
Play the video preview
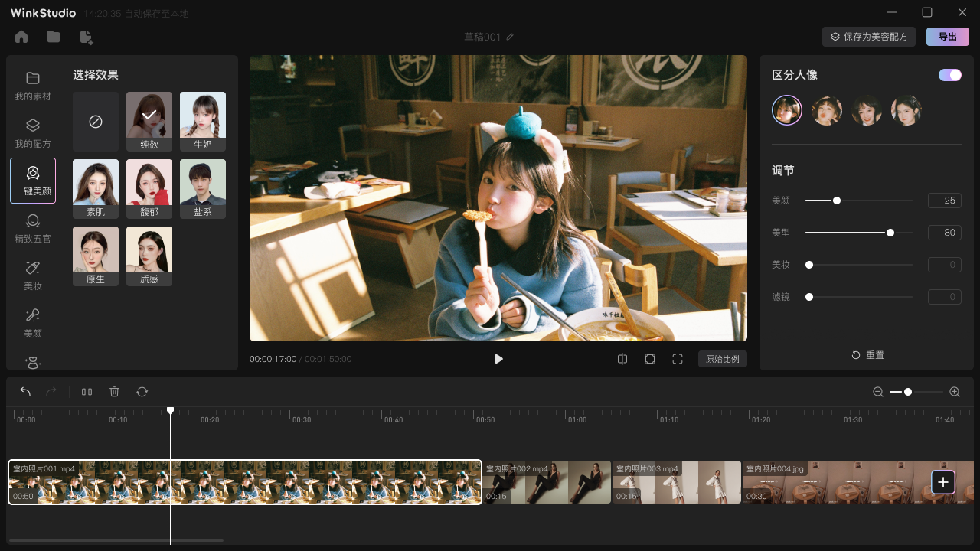[x=498, y=358]
